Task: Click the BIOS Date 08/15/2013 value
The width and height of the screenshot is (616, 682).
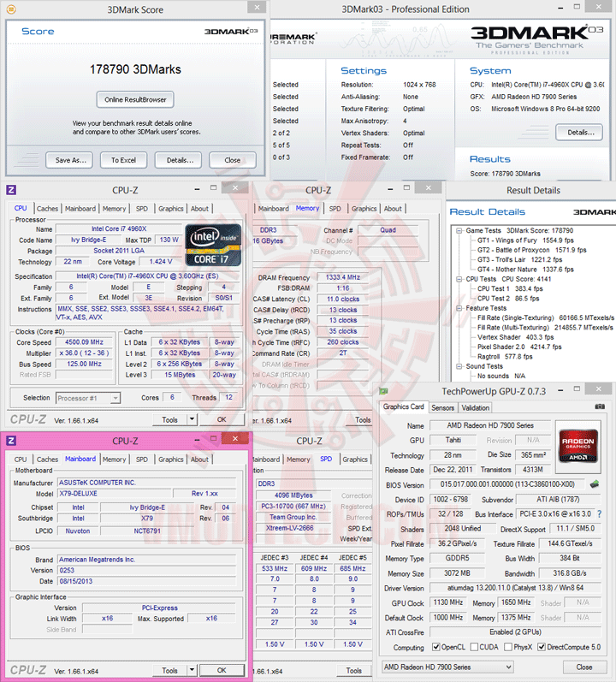Action: (147, 581)
